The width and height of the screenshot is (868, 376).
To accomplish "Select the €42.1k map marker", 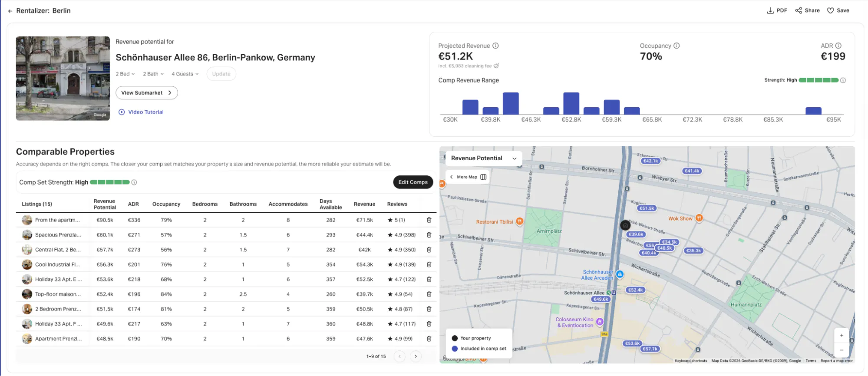I will [650, 161].
